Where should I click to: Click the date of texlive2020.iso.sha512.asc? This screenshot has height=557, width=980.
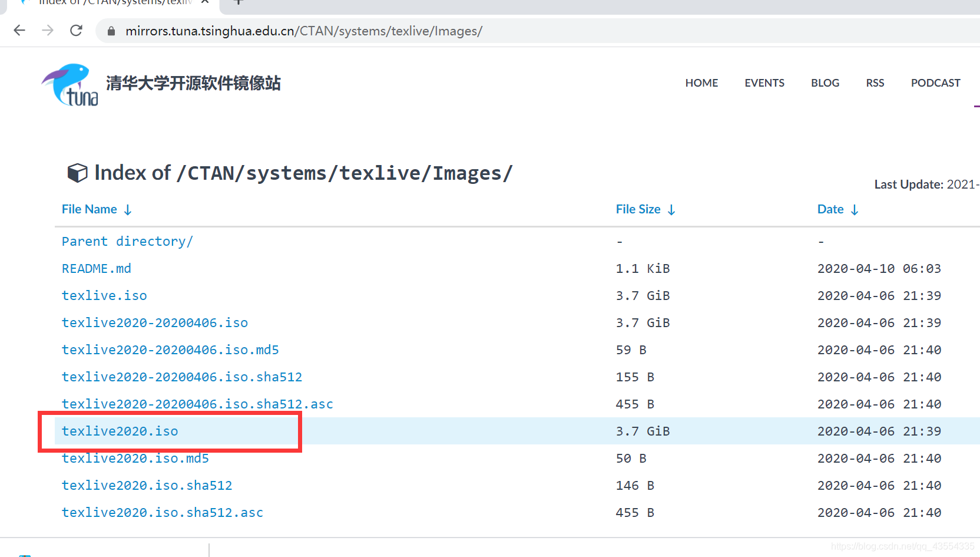click(879, 513)
